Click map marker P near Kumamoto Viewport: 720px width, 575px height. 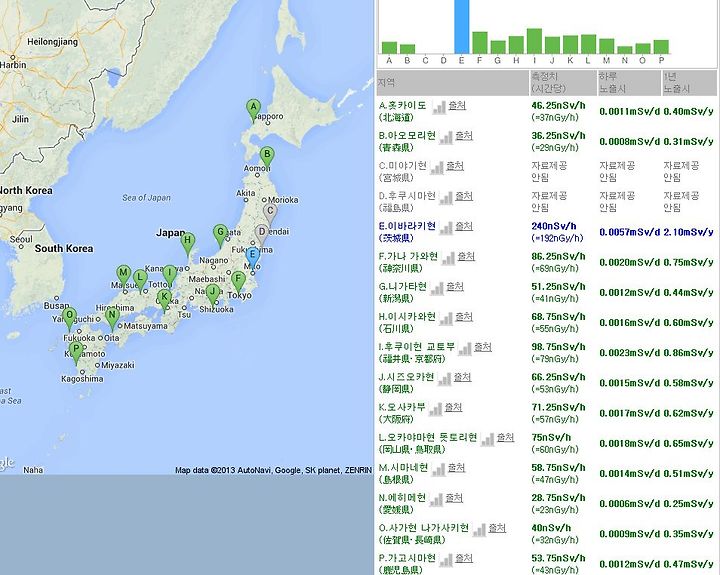[76, 353]
